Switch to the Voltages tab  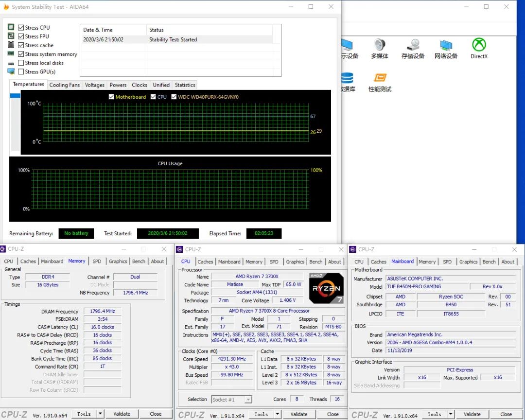(x=95, y=85)
